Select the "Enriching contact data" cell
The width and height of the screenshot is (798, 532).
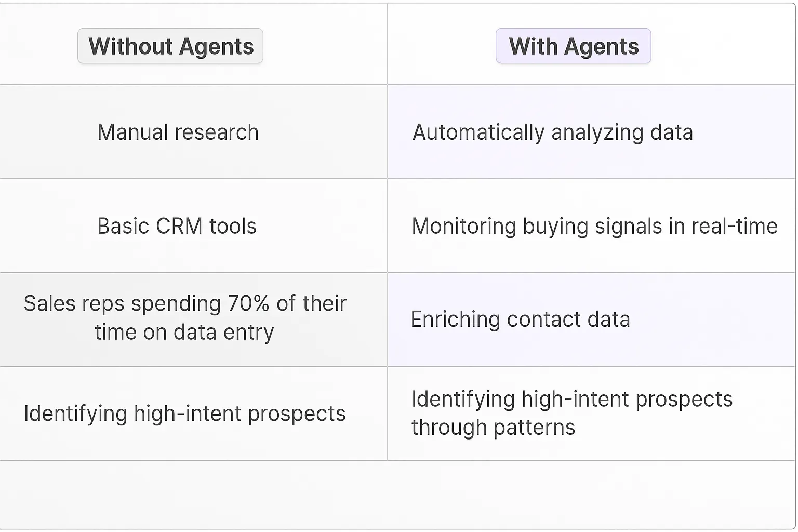(520, 319)
